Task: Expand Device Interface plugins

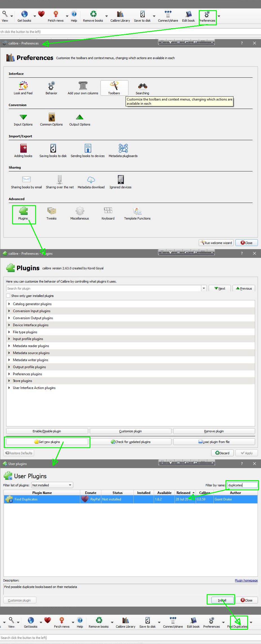Action: 9,325
